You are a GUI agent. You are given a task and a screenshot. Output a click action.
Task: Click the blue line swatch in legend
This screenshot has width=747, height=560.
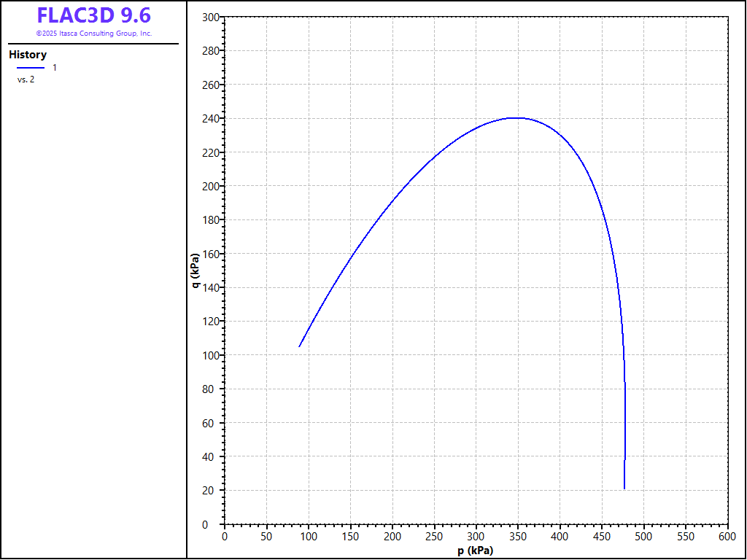[x=30, y=68]
